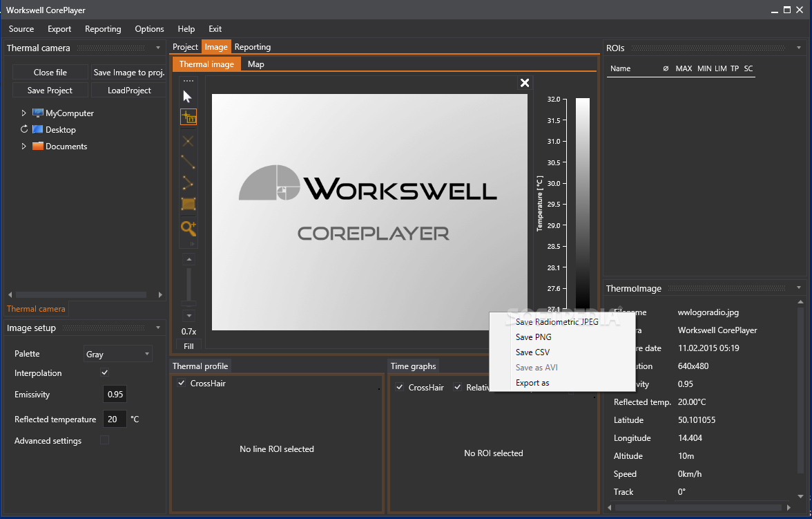812x519 pixels.
Task: Open the ThermoImage panel dropdown arrow
Action: tap(798, 287)
